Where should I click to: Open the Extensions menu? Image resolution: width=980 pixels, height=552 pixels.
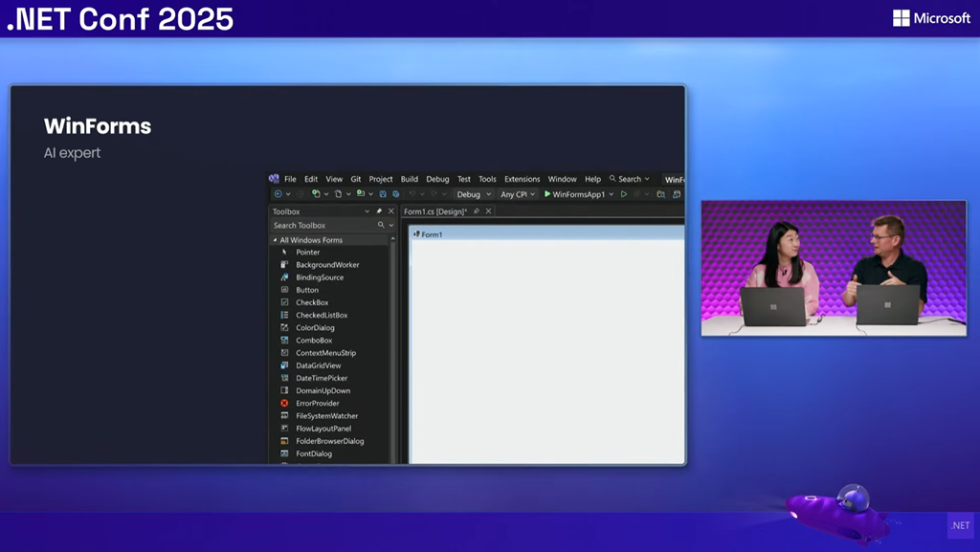522,179
